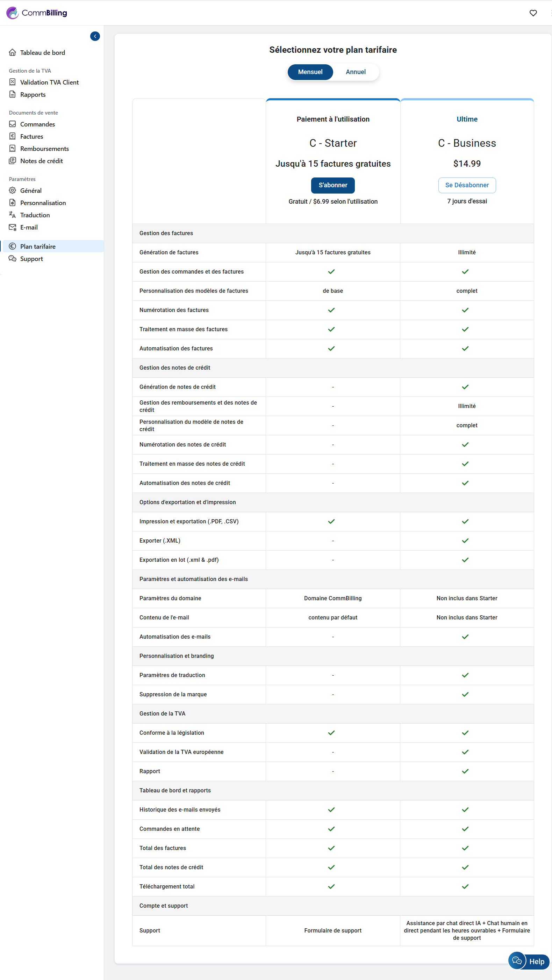Image resolution: width=552 pixels, height=980 pixels.
Task: Select the Plan tarifaire menu item
Action: click(38, 247)
